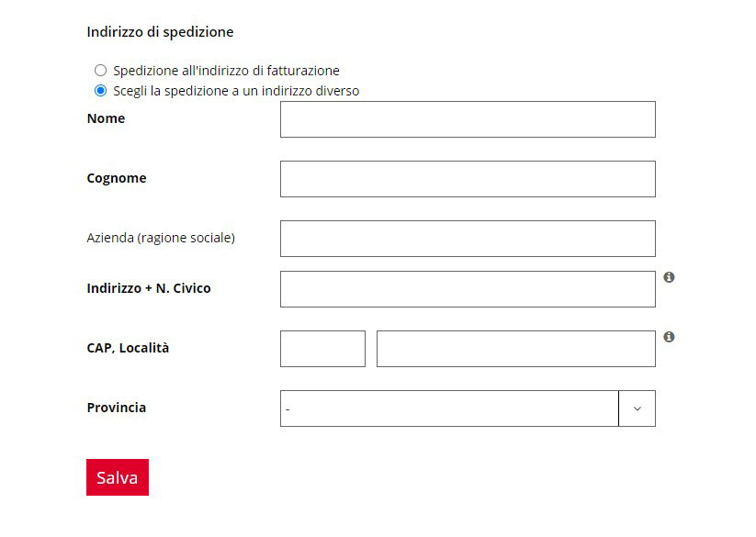This screenshot has width=756, height=537.
Task: Click the 'Cognome' field label
Action: [x=117, y=178]
